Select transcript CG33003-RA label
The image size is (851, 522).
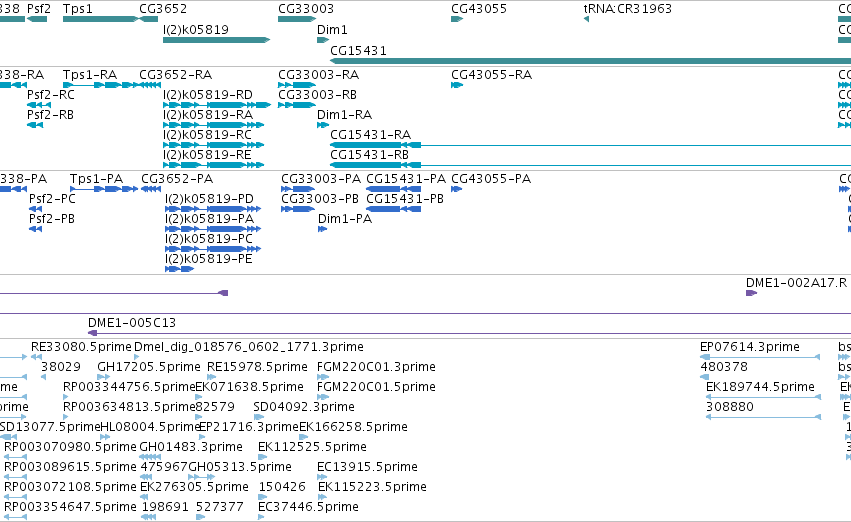pyautogui.click(x=318, y=75)
